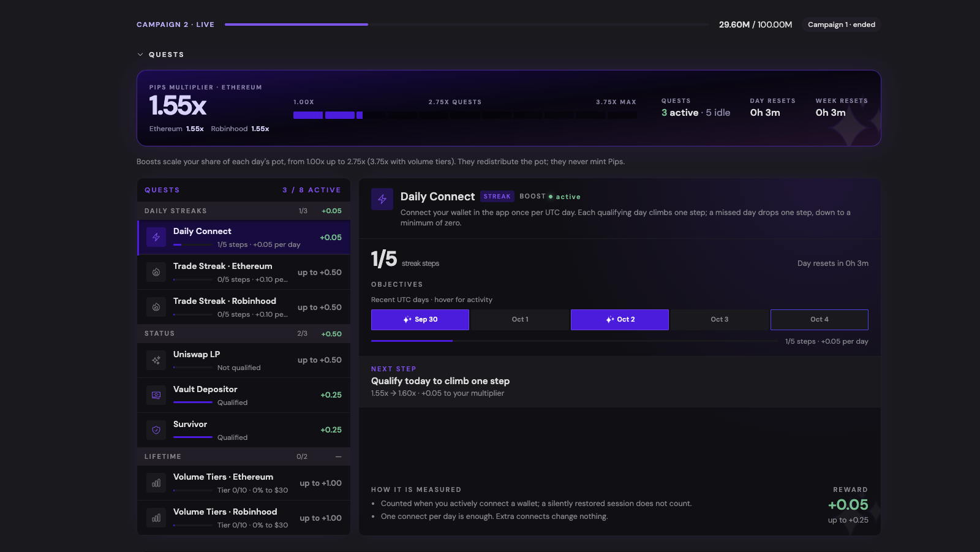Click the Trade Streak Ethereum flame icon

tap(156, 272)
